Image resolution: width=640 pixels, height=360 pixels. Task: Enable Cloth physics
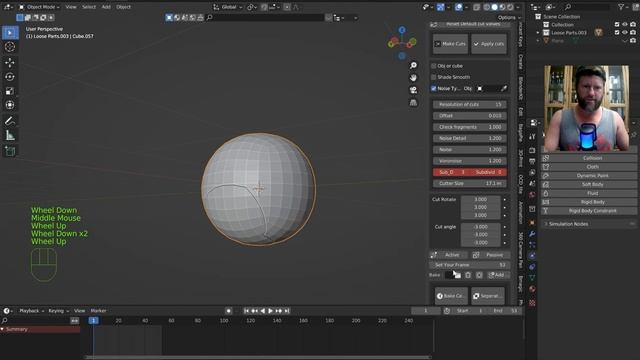pos(589,167)
